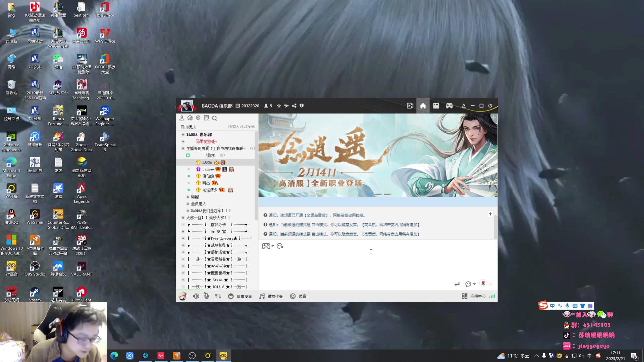The height and width of the screenshot is (362, 644).
Task: Click the flower gift icon in chat area
Action: (483, 284)
